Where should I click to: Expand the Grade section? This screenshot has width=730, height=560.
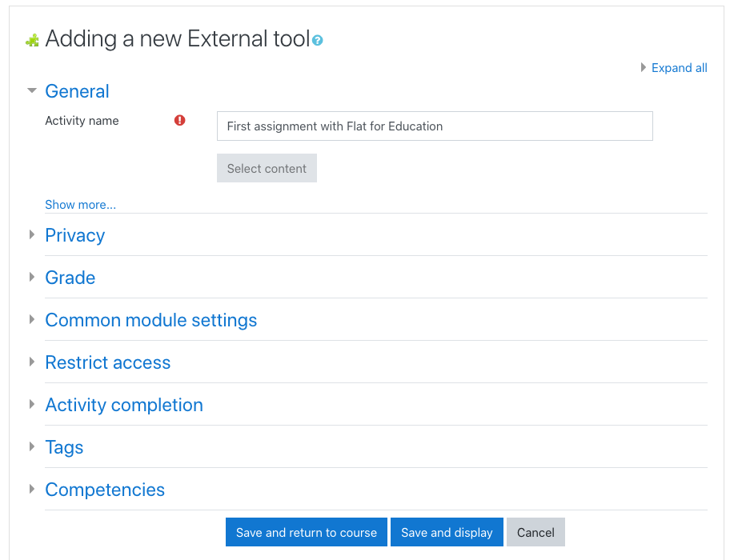(x=70, y=278)
